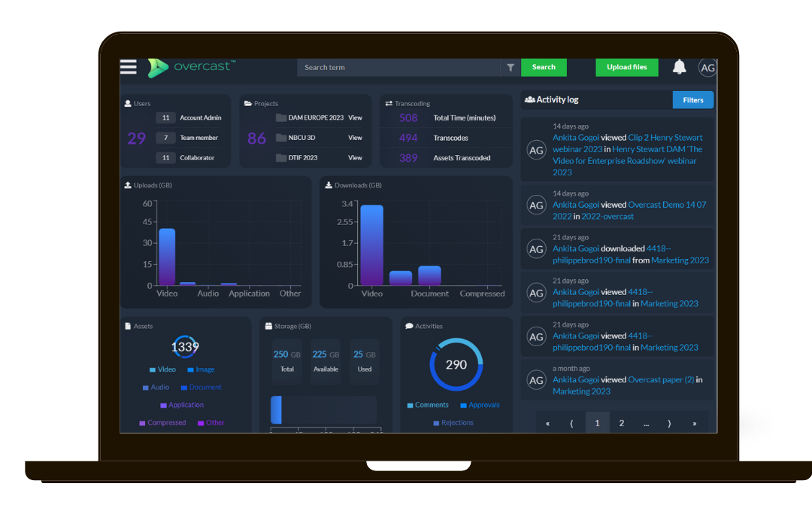The height and width of the screenshot is (508, 812).
Task: Click the Uploads panel upload icon
Action: 128,185
